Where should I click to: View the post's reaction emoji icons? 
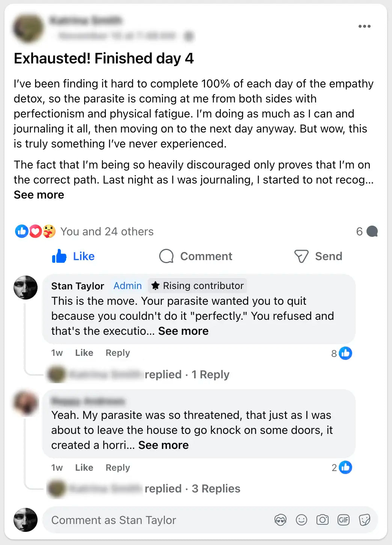(35, 231)
